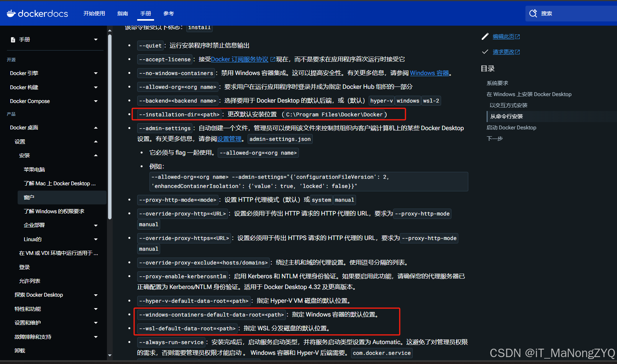Collapse the 安装 section
Image resolution: width=617 pixels, height=364 pixels.
pos(96,155)
